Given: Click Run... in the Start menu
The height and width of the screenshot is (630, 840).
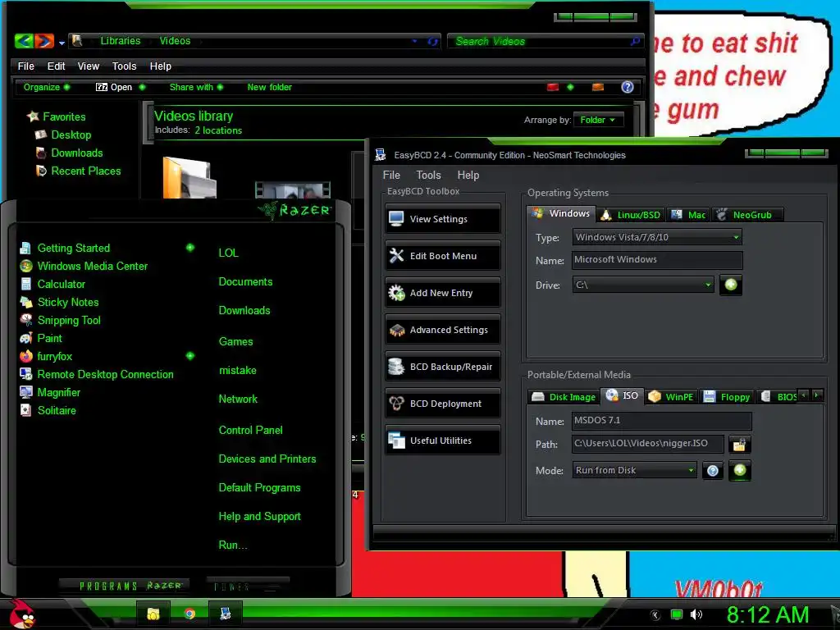Looking at the screenshot, I should pyautogui.click(x=232, y=545).
